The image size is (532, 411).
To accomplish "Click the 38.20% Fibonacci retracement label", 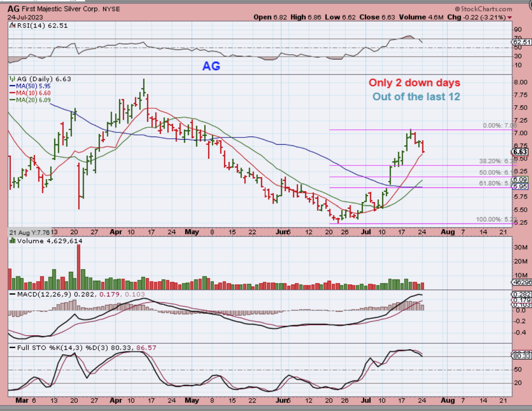I will tap(498, 162).
